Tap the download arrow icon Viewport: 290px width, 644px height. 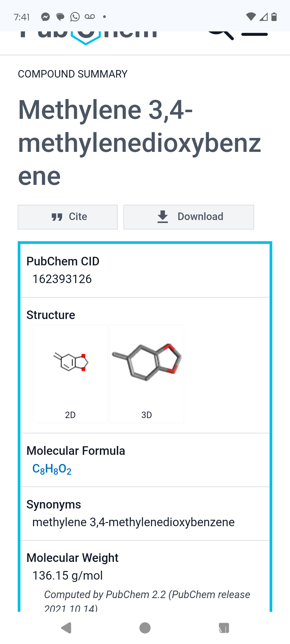point(163,217)
